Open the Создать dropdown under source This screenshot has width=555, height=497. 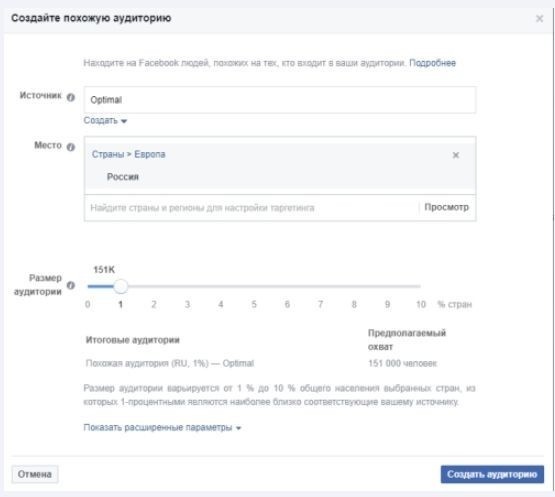[x=105, y=121]
